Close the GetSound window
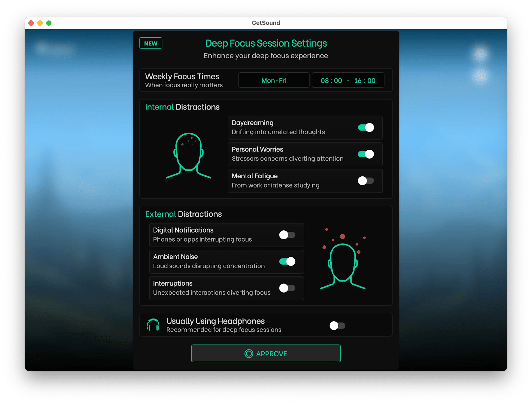Image resolution: width=532 pixels, height=404 pixels. point(31,23)
